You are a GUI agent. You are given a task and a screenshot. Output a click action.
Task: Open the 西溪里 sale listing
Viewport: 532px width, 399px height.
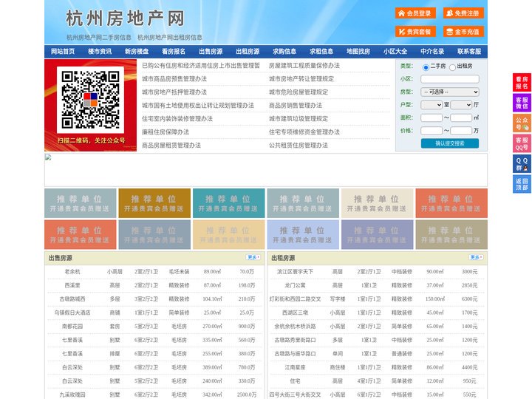pyautogui.click(x=72, y=285)
